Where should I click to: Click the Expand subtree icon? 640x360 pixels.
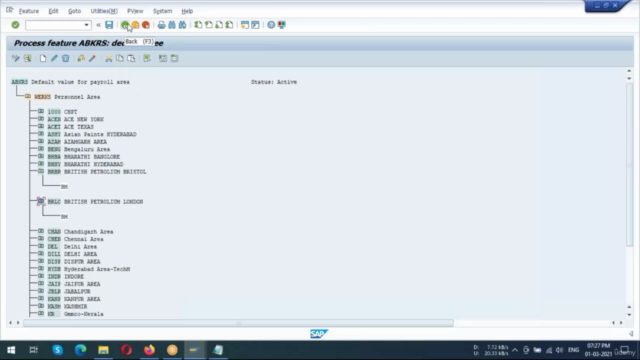(163, 58)
